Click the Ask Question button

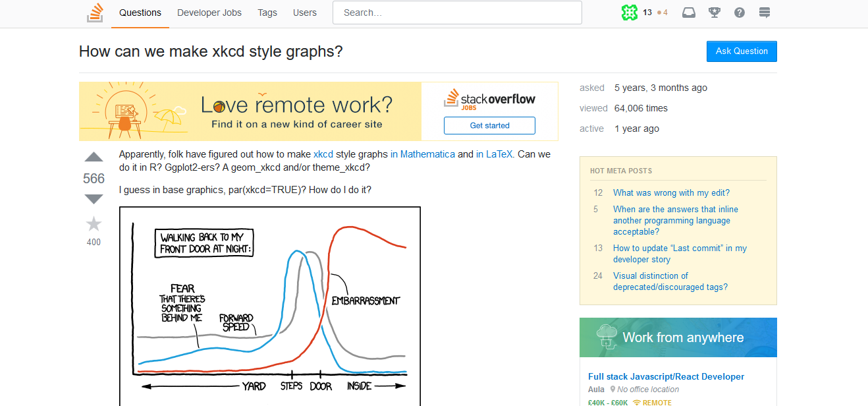742,51
